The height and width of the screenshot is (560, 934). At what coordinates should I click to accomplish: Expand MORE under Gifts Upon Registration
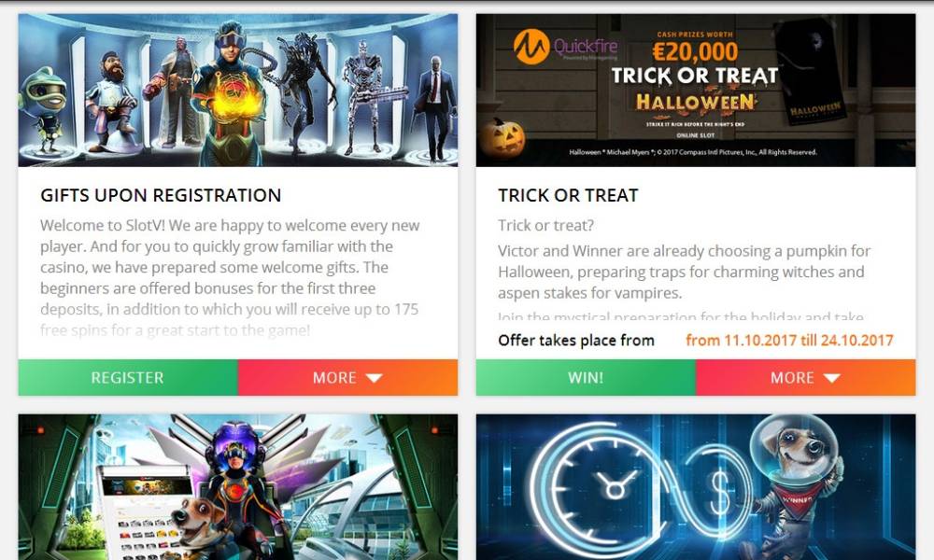(x=347, y=377)
